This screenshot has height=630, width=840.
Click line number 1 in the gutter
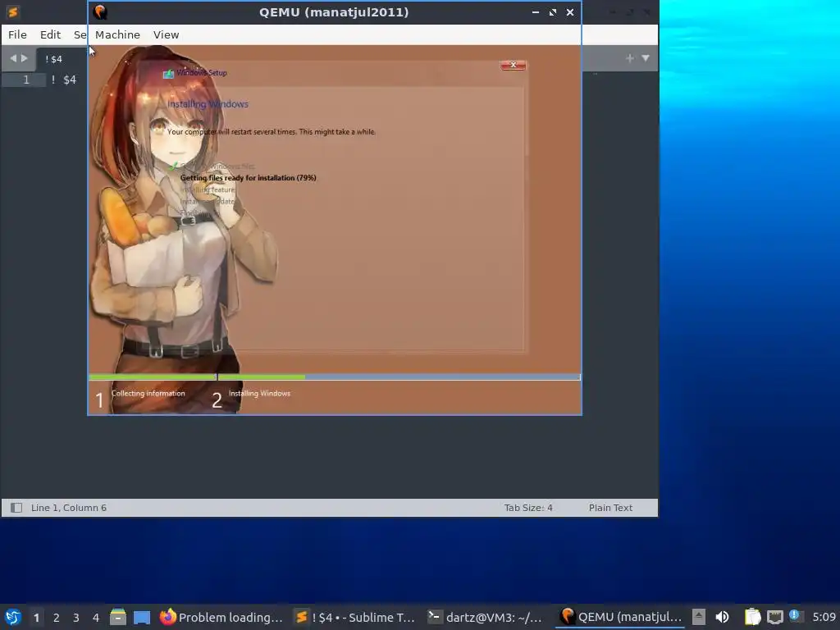25,80
